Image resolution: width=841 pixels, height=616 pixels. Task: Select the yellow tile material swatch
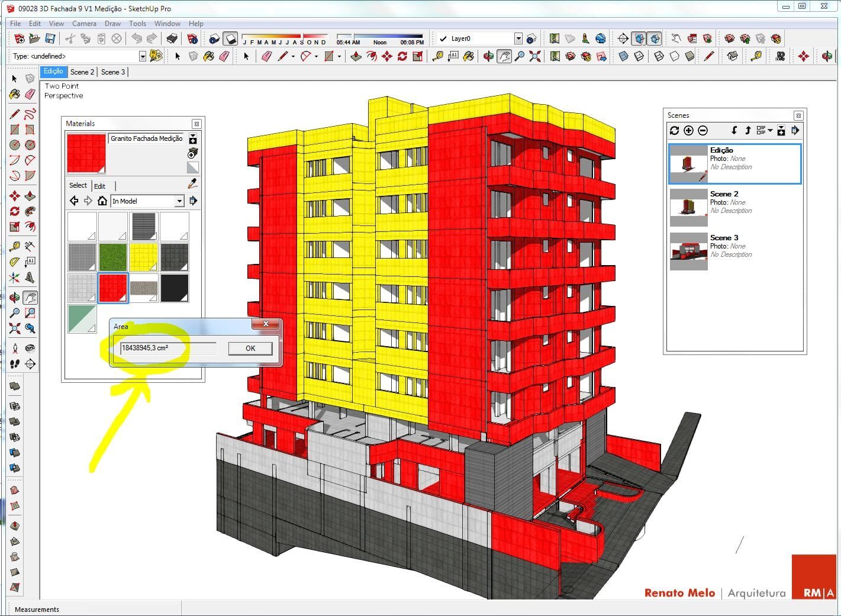[x=144, y=257]
